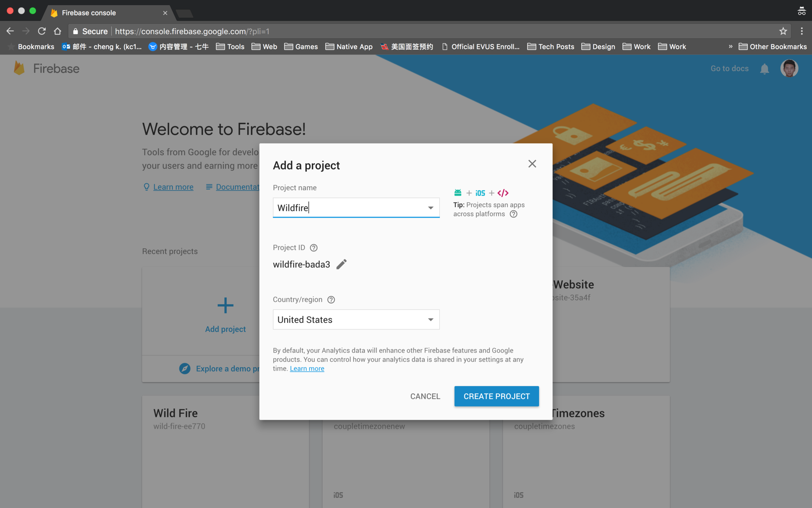Close the Add a project dialog
This screenshot has width=812, height=508.
pyautogui.click(x=532, y=164)
